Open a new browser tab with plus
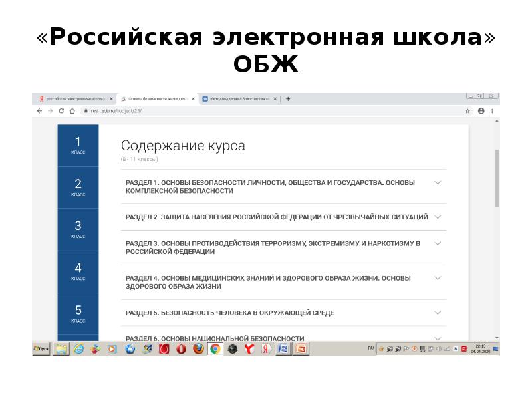Screen dimensions: 532x399 (x=287, y=99)
